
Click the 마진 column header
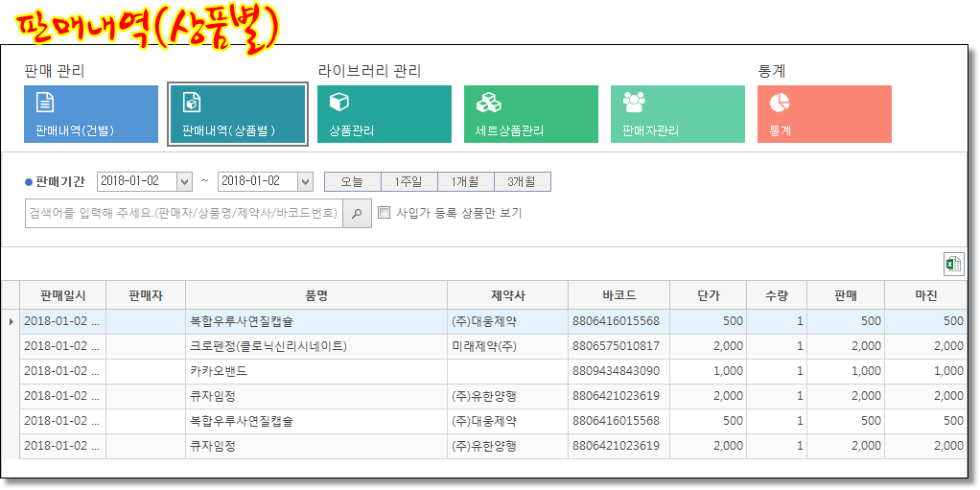pos(925,295)
